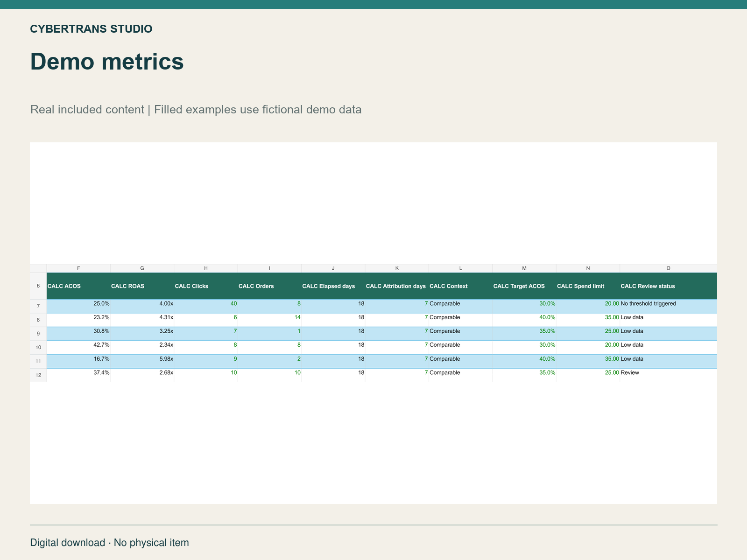The height and width of the screenshot is (560, 747).
Task: Click the 25.0% ACOS cell
Action: click(78, 306)
